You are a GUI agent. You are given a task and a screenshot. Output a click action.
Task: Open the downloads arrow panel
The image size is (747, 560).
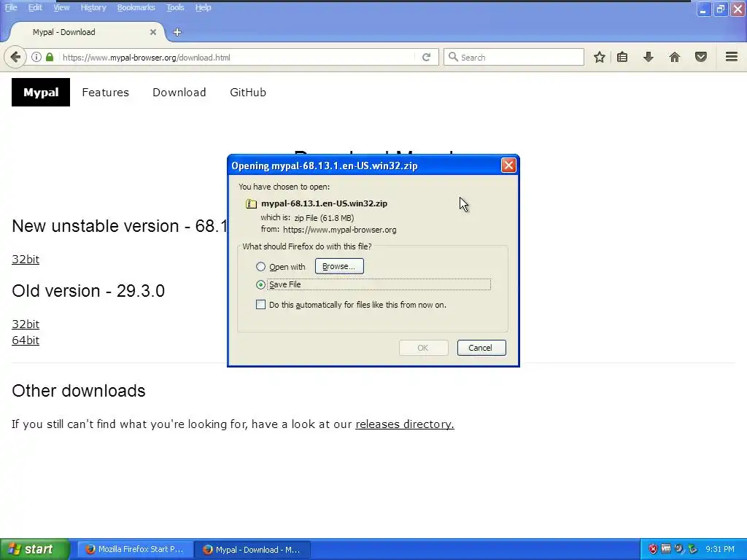click(x=649, y=57)
